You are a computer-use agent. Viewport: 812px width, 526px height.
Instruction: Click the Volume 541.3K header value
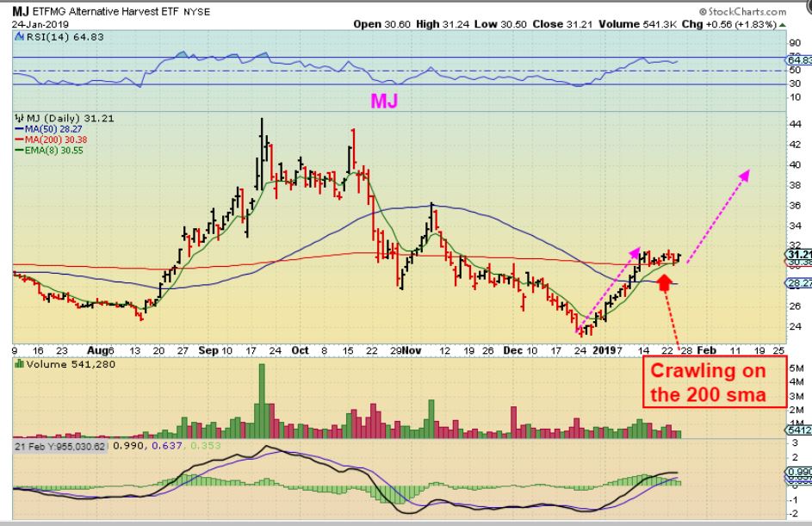coord(637,24)
